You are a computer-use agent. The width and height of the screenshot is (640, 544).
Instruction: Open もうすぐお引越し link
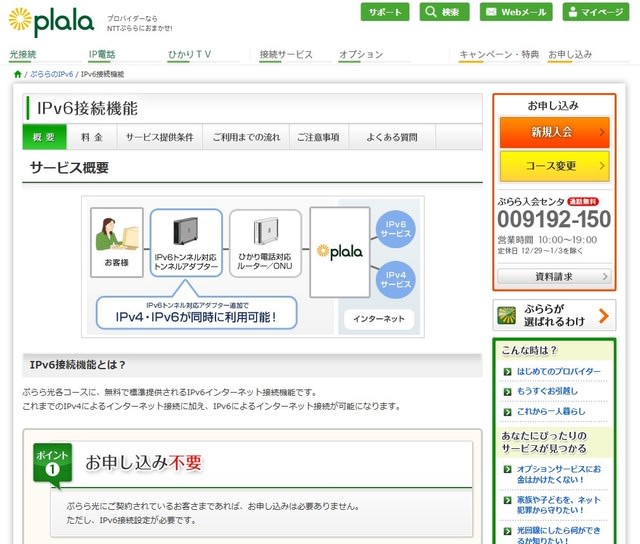click(x=547, y=391)
